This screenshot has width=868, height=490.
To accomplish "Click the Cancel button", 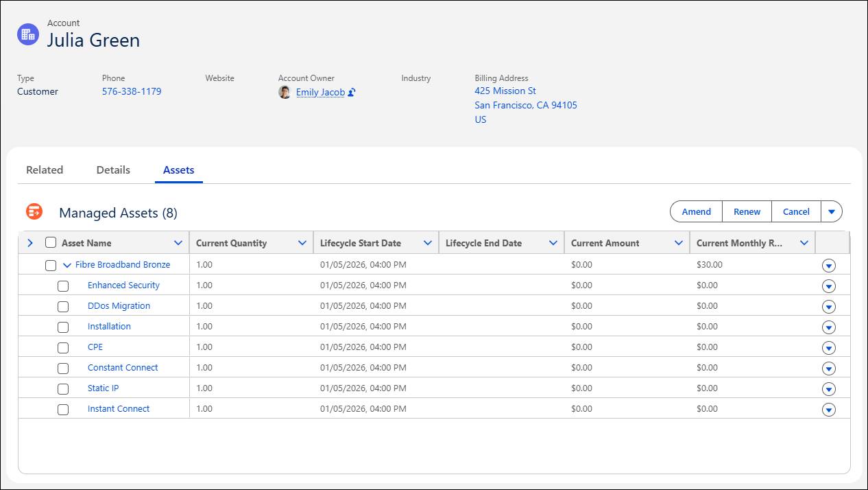I will coord(796,211).
